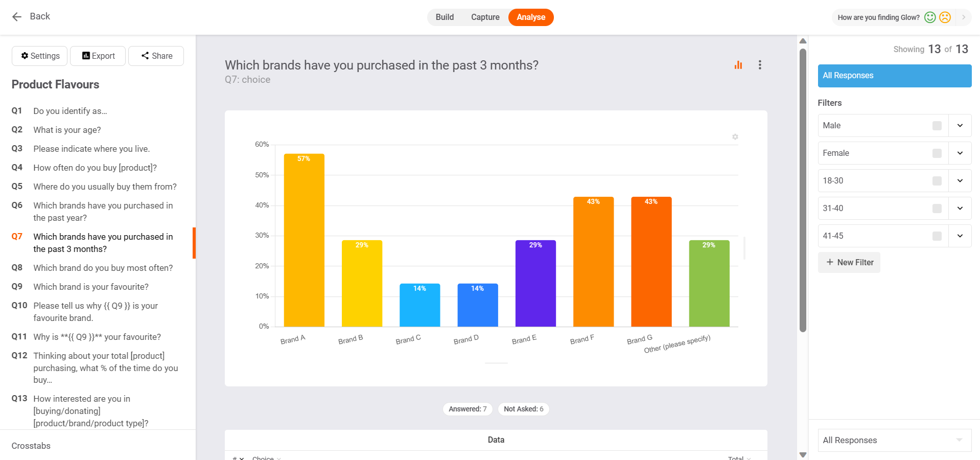Screen dimensions: 980x460
Task: Tick the Male filter checkbox
Action: [937, 126]
